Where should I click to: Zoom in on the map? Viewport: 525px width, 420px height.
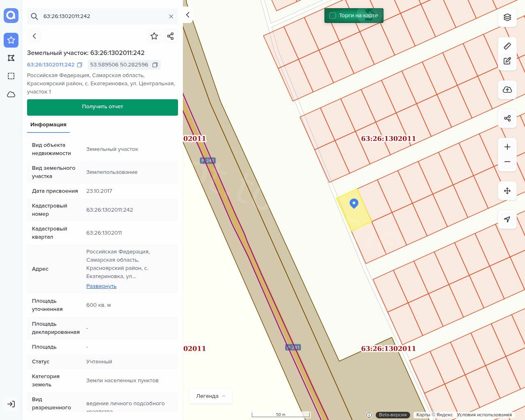click(507, 147)
